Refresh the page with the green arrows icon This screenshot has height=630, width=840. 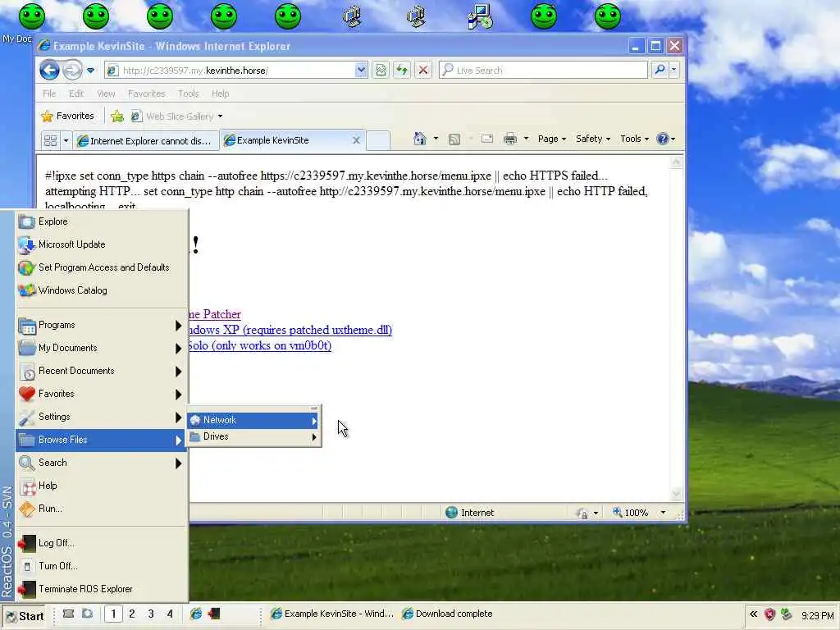pos(402,71)
